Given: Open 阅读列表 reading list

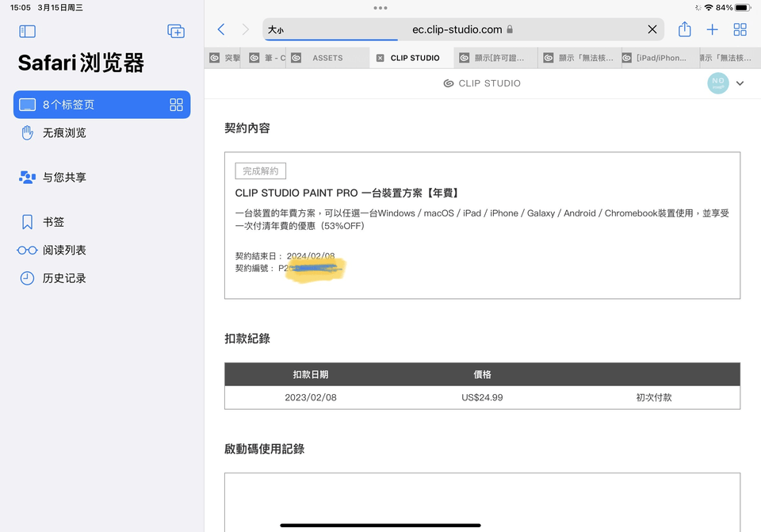Looking at the screenshot, I should [x=64, y=251].
